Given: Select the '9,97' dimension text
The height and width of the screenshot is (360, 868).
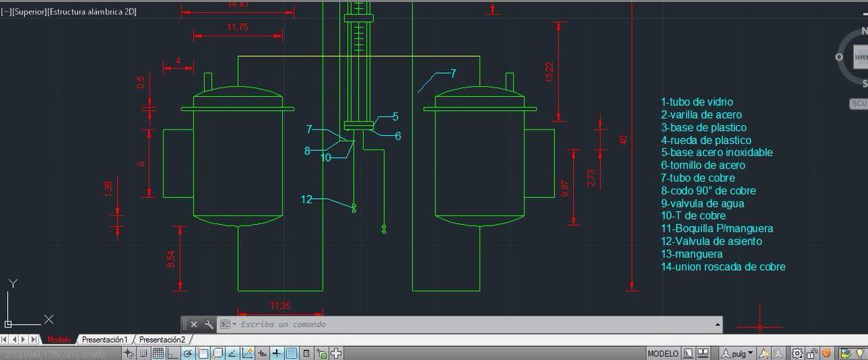Looking at the screenshot, I should pos(564,189).
